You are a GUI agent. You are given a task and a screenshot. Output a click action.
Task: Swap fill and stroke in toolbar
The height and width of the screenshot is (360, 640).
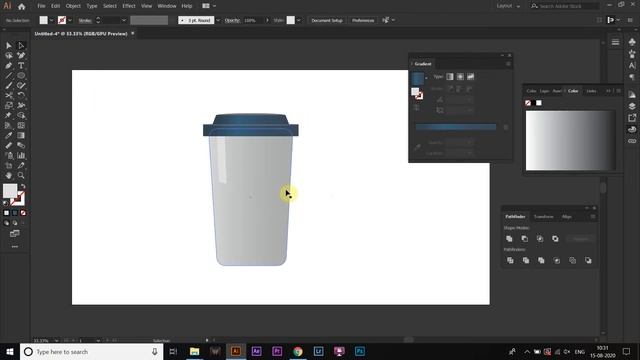click(x=23, y=186)
